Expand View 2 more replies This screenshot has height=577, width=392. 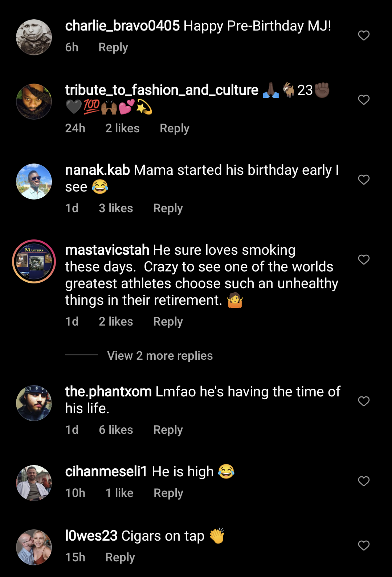point(160,355)
